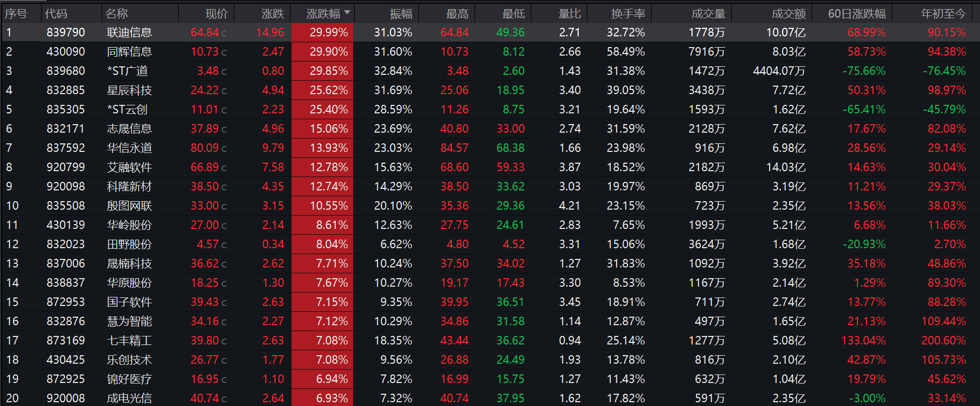Click the 涨跌幅 column header label
980x406 pixels.
[324, 14]
